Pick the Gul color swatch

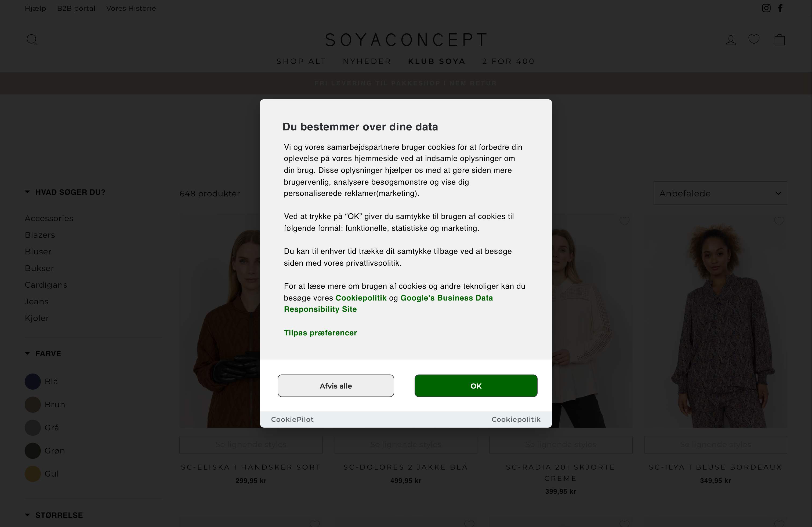pyautogui.click(x=33, y=474)
